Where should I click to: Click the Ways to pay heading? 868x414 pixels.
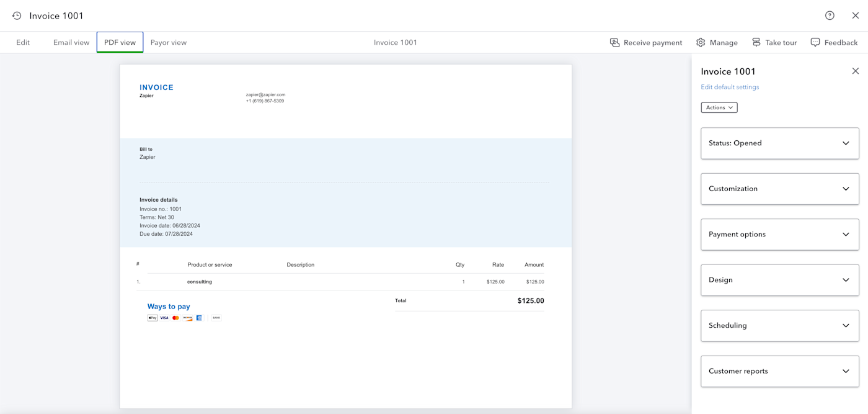point(169,307)
